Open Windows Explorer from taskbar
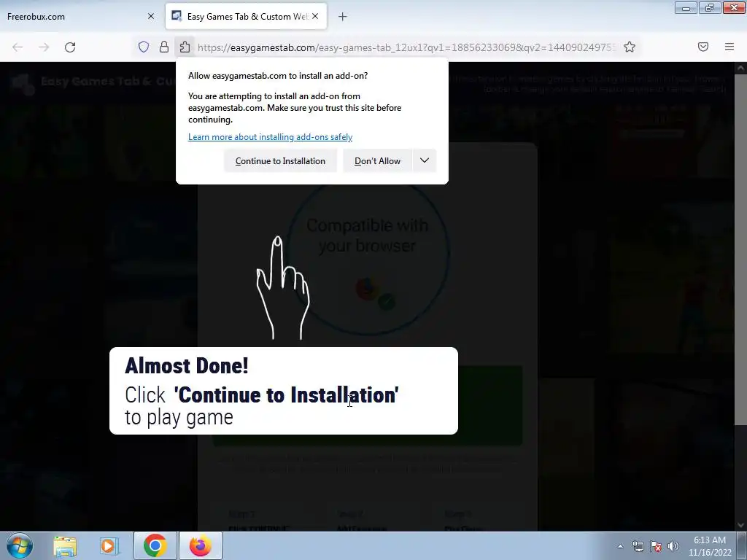The height and width of the screenshot is (560, 747). [65, 546]
